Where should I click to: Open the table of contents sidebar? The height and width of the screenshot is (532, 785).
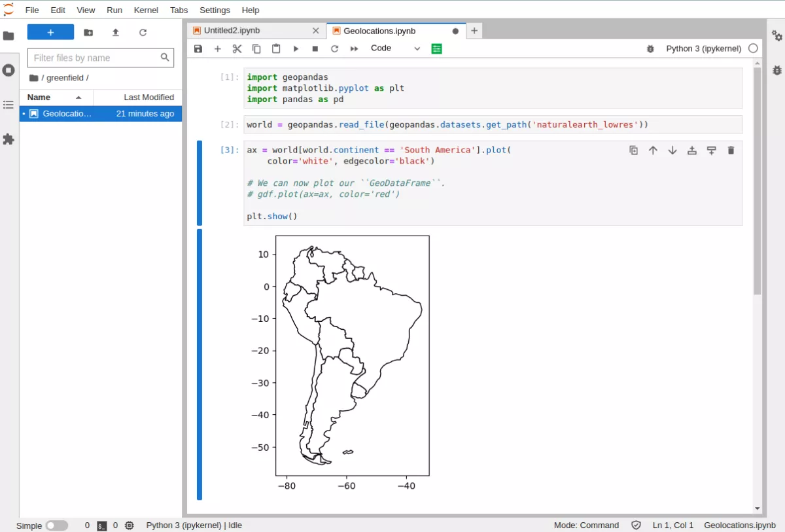[9, 103]
